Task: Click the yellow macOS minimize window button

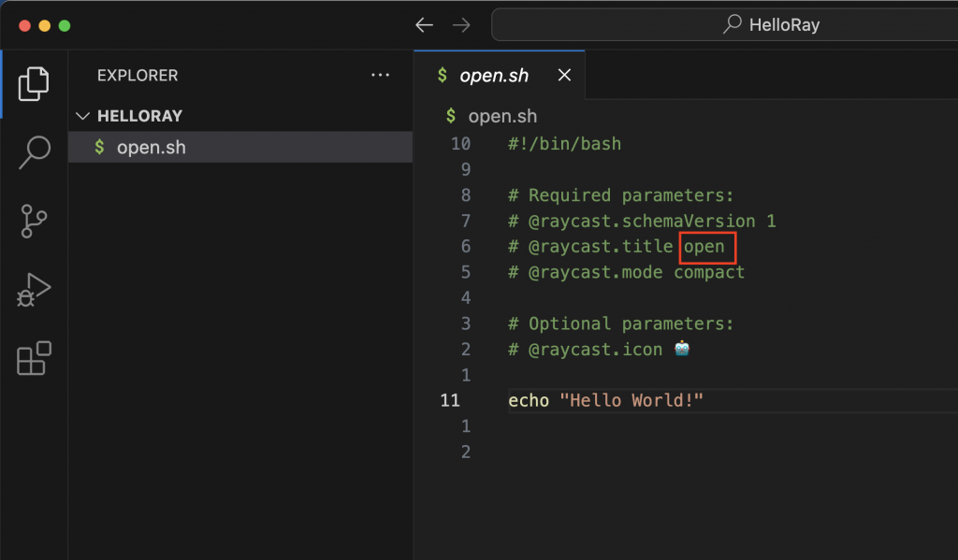Action: 45,25
